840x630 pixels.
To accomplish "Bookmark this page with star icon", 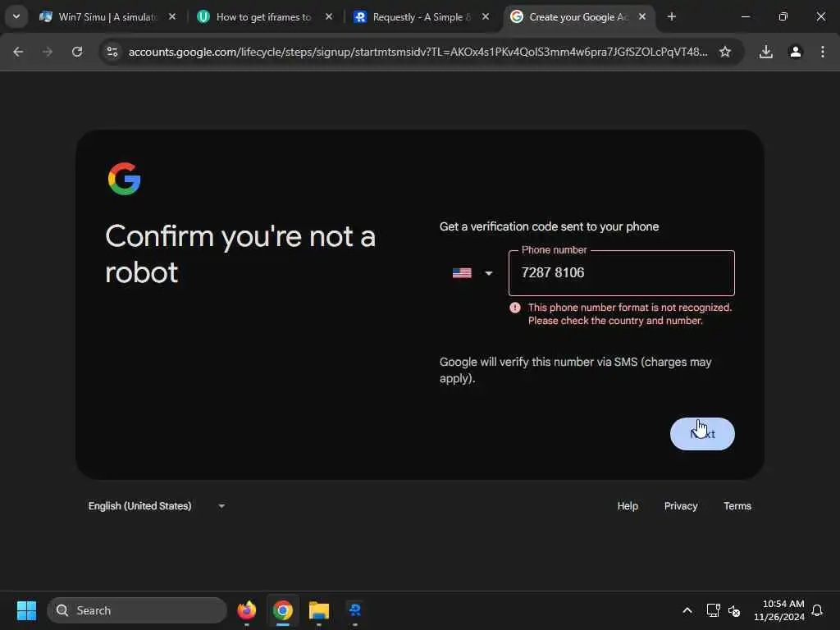I will [725, 52].
